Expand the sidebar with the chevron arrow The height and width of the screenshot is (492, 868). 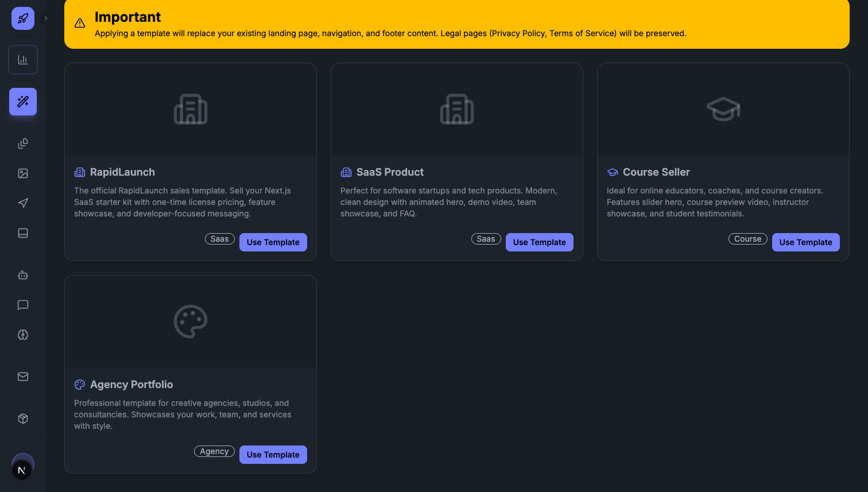pyautogui.click(x=46, y=18)
